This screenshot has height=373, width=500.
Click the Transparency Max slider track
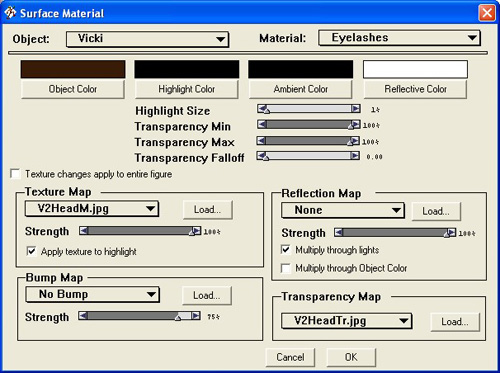point(308,140)
